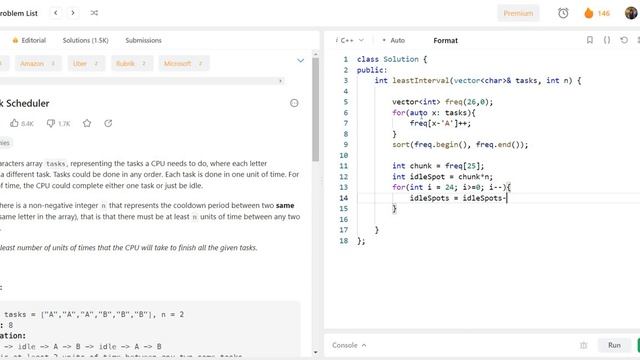Place cursor on line 14 idleSpots statement
Screen dimensions: 640x360
(x=458, y=198)
